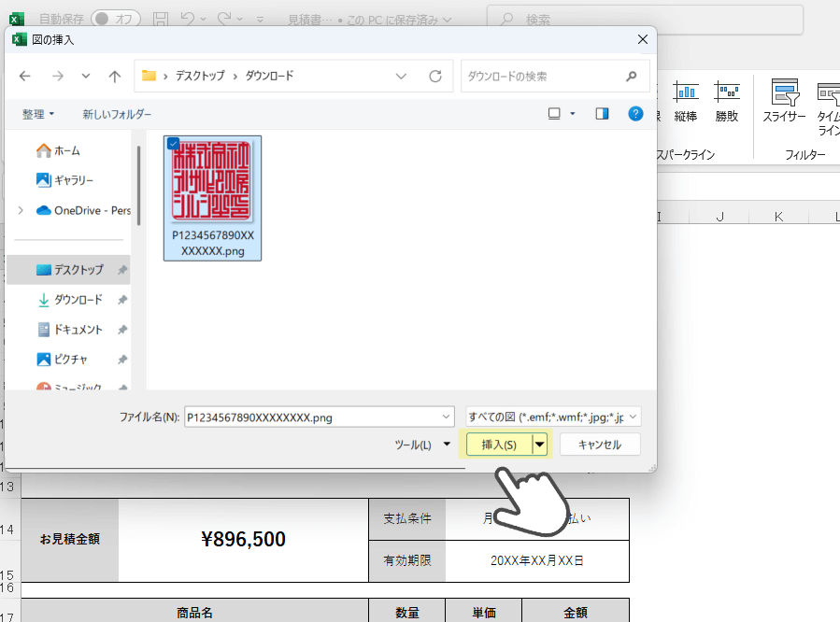The height and width of the screenshot is (622, 840).
Task: Redo in Excel quick access toolbar
Action: pyautogui.click(x=224, y=19)
